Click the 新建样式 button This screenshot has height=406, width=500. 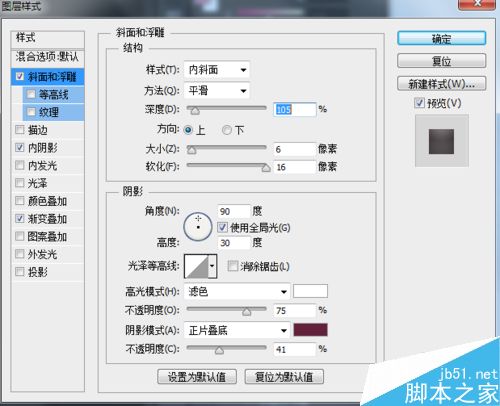pyautogui.click(x=441, y=84)
